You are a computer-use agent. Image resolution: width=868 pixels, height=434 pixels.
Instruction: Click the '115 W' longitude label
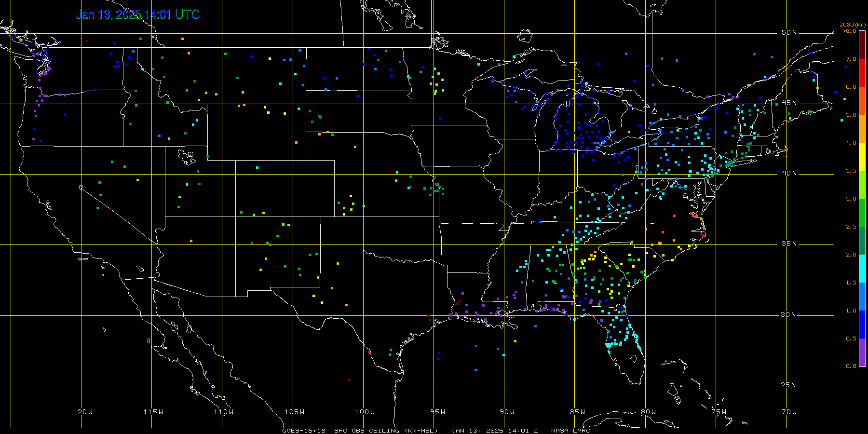coord(153,412)
